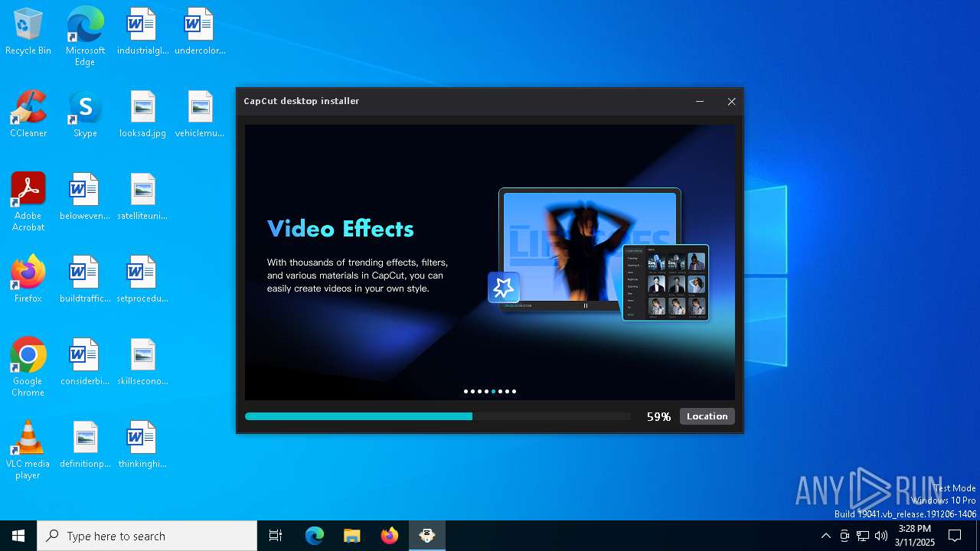Open the volume tray icon
This screenshot has height=551, width=980.
click(x=881, y=536)
